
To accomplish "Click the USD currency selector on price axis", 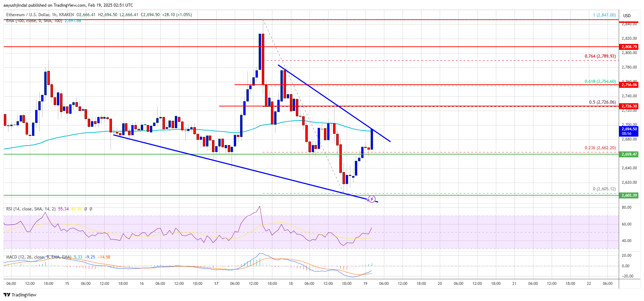I will pyautogui.click(x=627, y=15).
